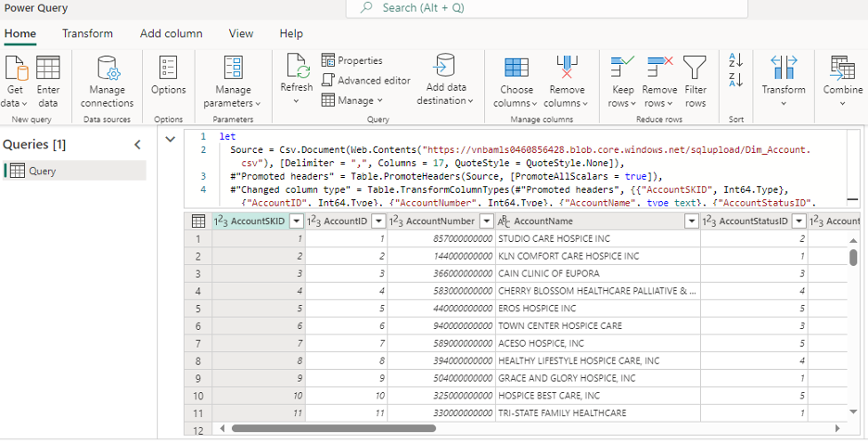Screen dimensions: 868x443
Task: Open AccountSKID column filter dropdown
Action: [297, 221]
